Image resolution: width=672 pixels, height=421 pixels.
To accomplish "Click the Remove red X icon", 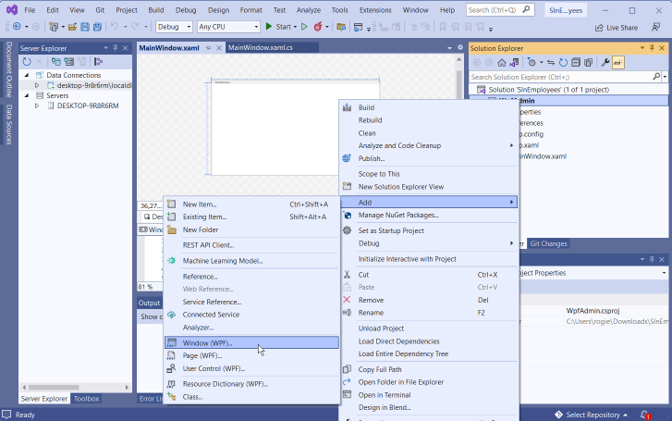I will (x=347, y=300).
